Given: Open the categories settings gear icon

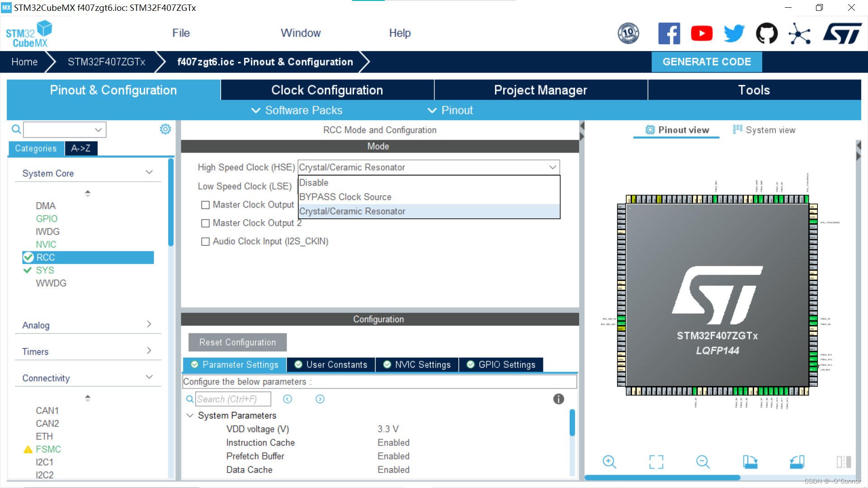Looking at the screenshot, I should [165, 129].
